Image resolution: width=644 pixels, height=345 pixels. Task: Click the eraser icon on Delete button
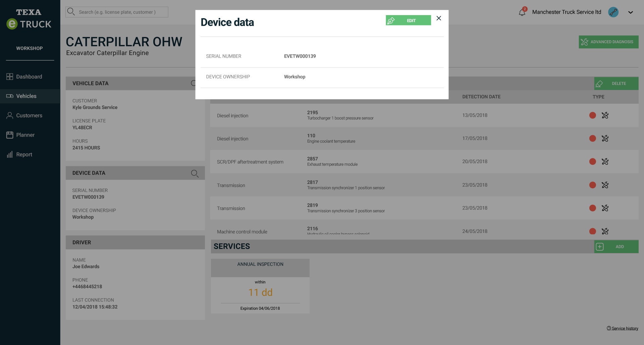click(x=599, y=84)
